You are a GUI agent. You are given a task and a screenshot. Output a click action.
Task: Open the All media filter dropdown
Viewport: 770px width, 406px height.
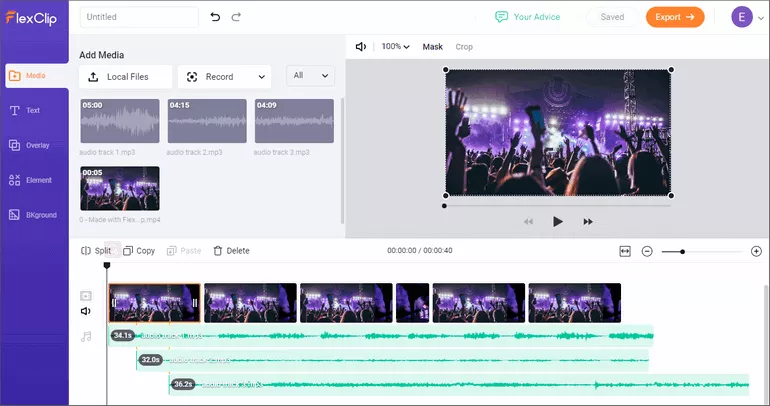point(310,76)
